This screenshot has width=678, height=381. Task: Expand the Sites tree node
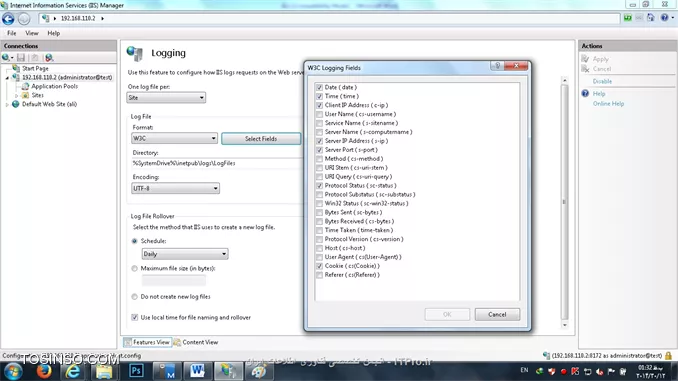(16, 96)
